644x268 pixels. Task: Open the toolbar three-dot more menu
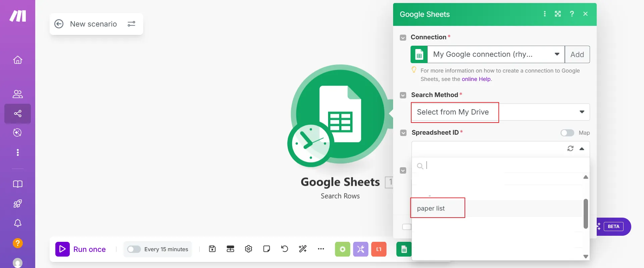(x=321, y=249)
